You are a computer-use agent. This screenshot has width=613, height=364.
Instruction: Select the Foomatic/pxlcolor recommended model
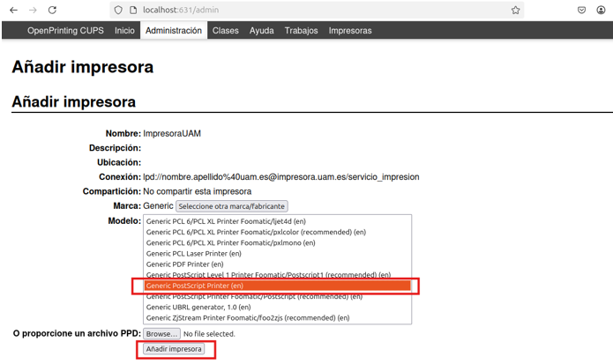pos(278,232)
